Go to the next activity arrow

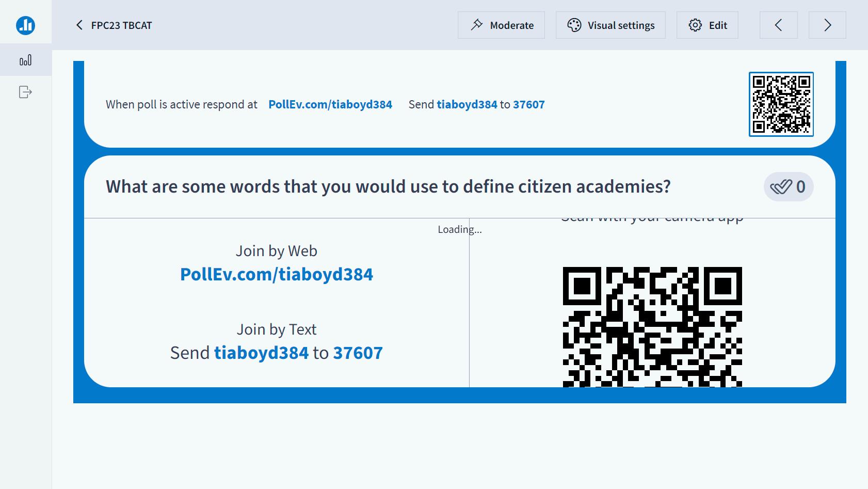[x=827, y=25]
